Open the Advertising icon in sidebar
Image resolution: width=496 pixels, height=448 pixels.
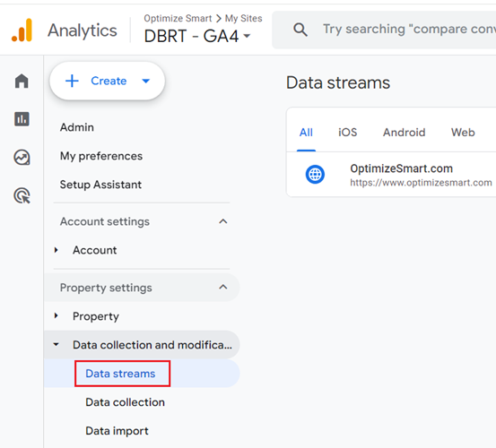(x=22, y=195)
